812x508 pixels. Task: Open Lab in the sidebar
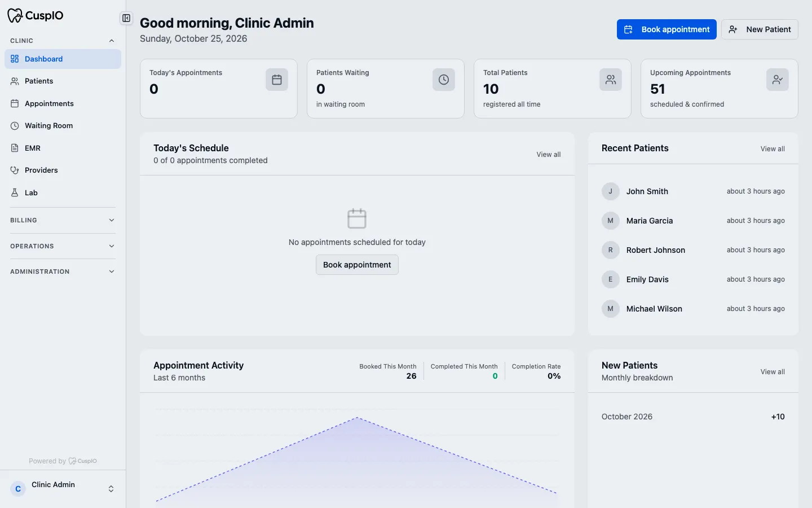[63, 192]
